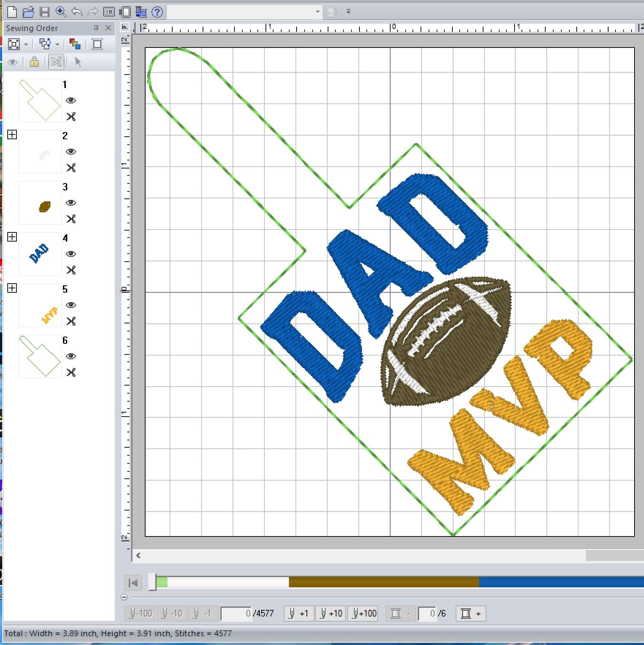Click the thread color change icon
Screen dimensions: 644x645
pyautogui.click(x=75, y=44)
